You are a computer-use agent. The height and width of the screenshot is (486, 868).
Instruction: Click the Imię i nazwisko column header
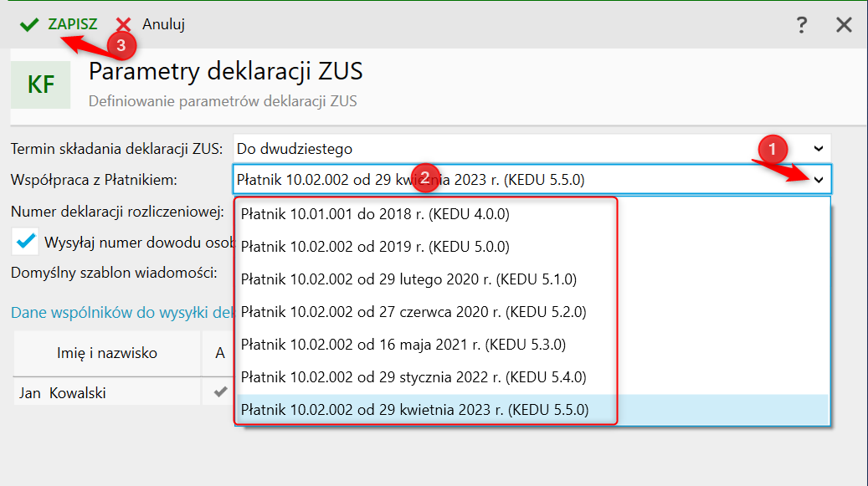(x=107, y=353)
